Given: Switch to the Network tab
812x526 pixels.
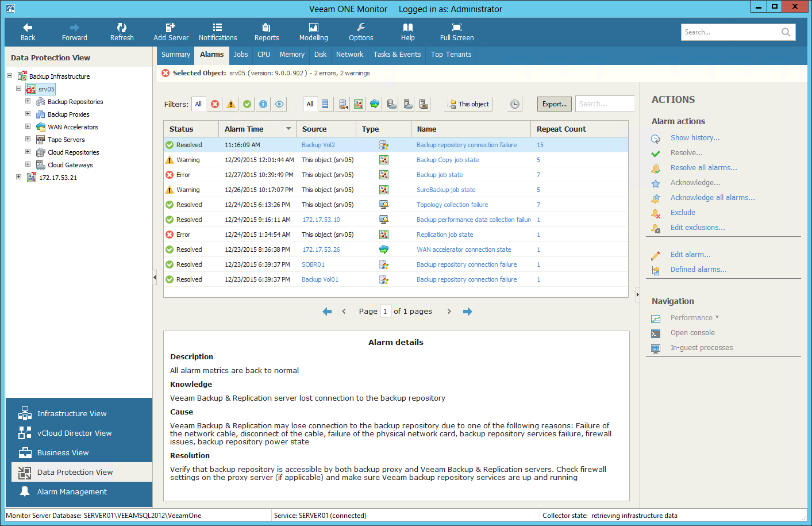Looking at the screenshot, I should [350, 55].
